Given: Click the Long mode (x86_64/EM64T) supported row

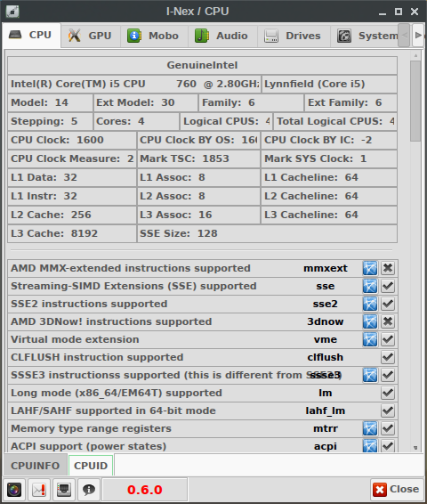Looking at the screenshot, I should 203,393.
